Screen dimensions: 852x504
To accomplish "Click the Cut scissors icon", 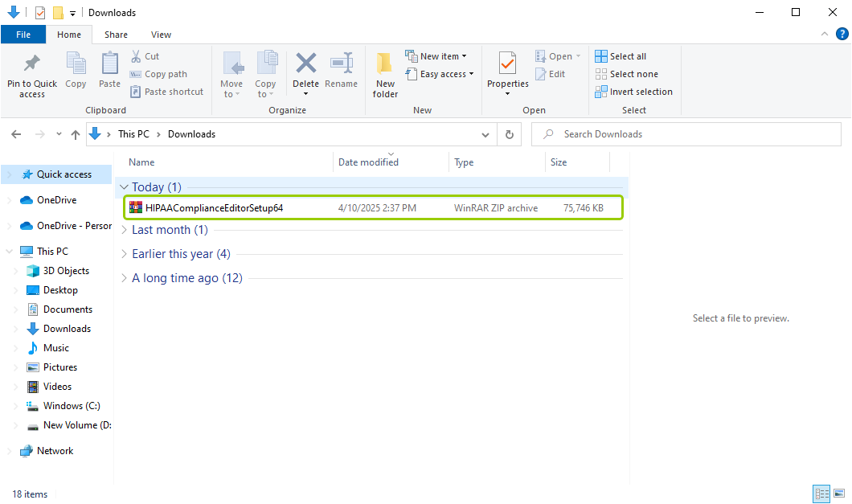I will pos(136,56).
